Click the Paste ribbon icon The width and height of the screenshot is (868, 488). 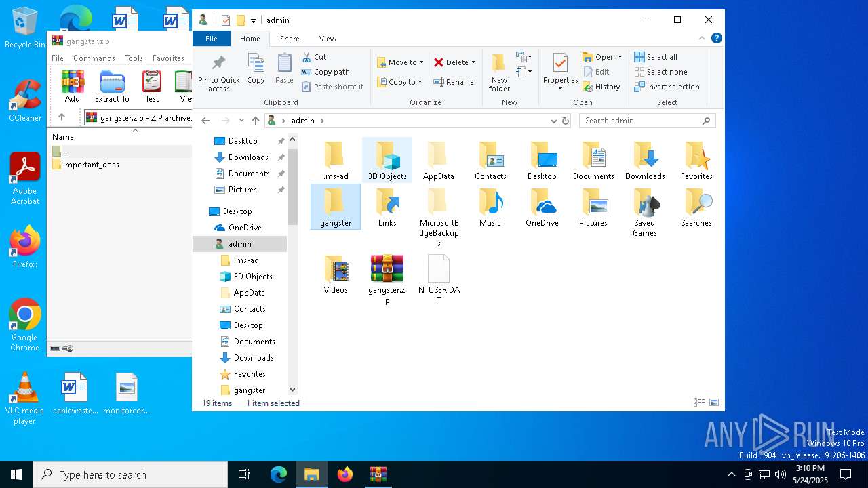[284, 68]
